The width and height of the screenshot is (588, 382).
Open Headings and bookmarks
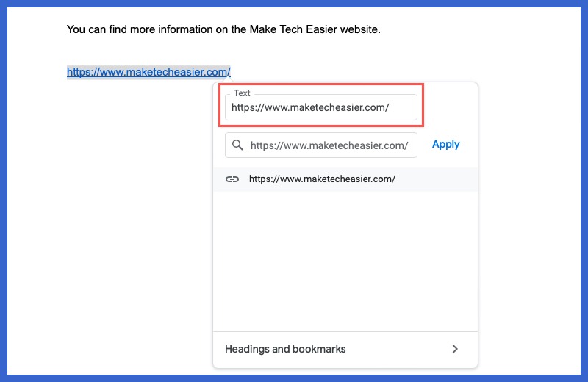pos(345,350)
